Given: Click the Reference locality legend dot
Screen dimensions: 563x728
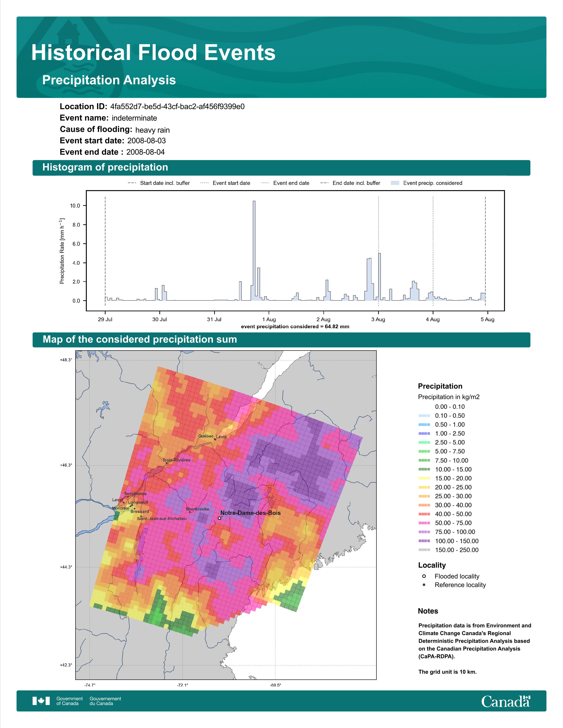Looking at the screenshot, I should [424, 585].
